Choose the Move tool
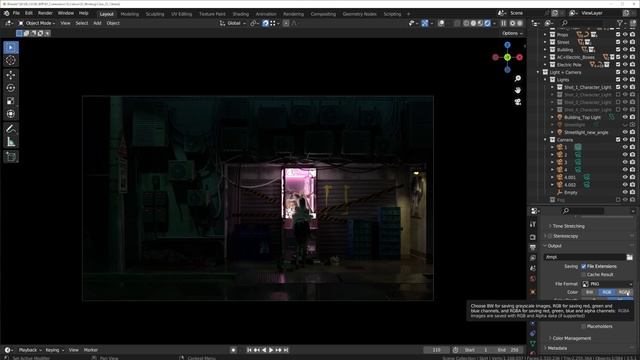Image resolution: width=640 pixels, height=360 pixels. [x=11, y=75]
